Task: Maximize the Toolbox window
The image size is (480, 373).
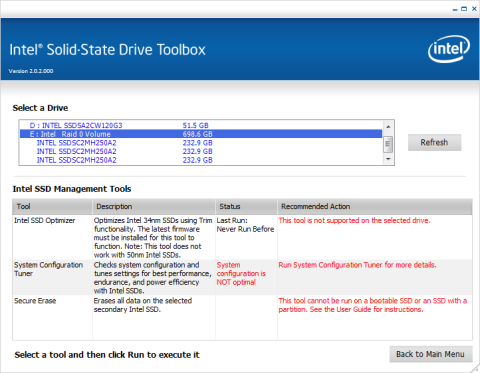Action: click(x=464, y=9)
